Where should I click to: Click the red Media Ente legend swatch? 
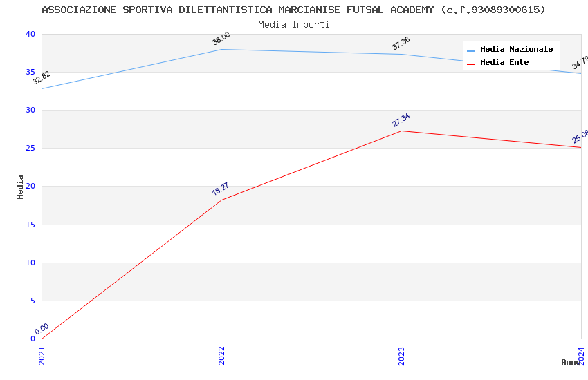click(471, 64)
